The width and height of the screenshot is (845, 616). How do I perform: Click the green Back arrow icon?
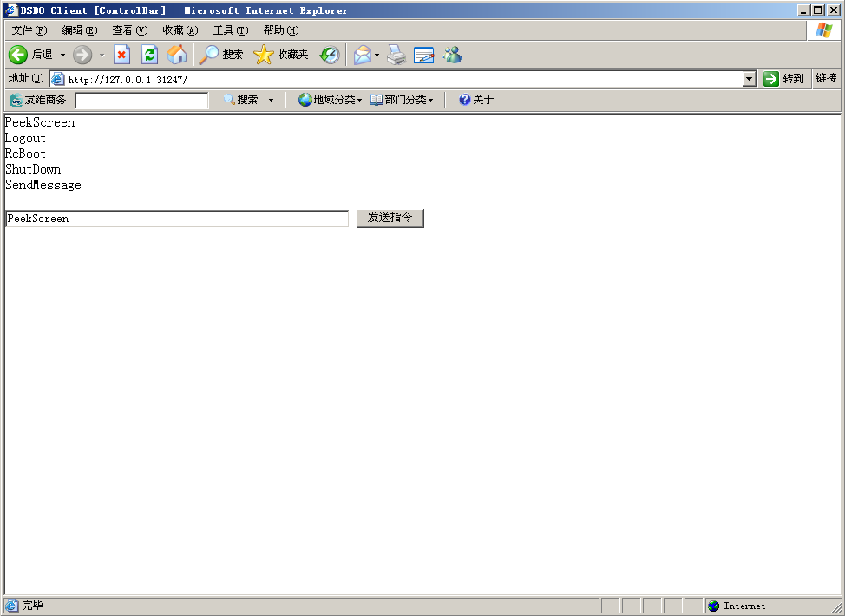tap(17, 55)
